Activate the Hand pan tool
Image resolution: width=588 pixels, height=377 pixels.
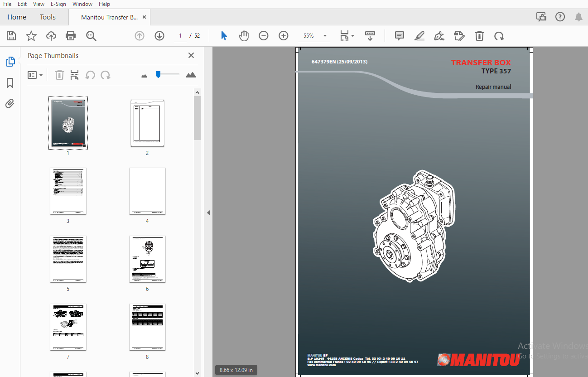click(x=244, y=36)
